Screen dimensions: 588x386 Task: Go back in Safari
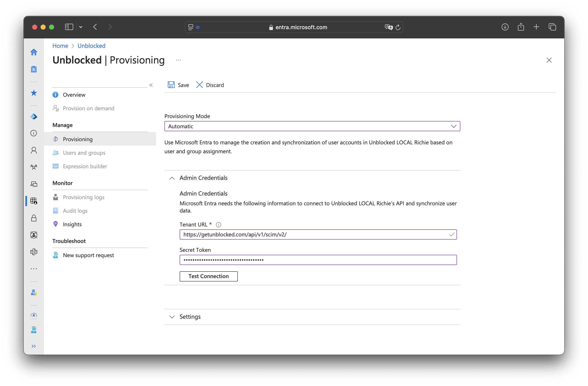[95, 27]
